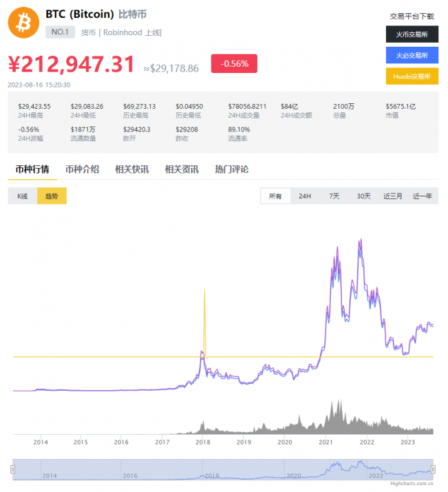
Task: Select the 所有 time range
Action: [x=275, y=196]
